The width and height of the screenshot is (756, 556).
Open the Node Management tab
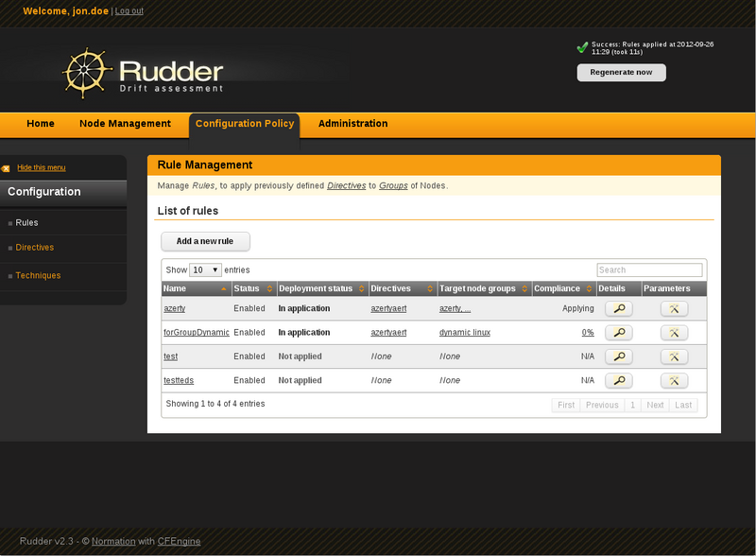coord(126,124)
